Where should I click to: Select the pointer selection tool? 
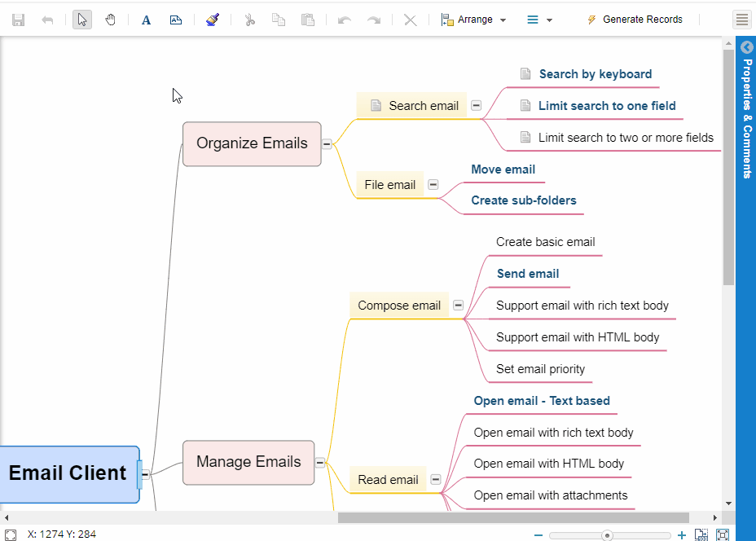tap(82, 20)
